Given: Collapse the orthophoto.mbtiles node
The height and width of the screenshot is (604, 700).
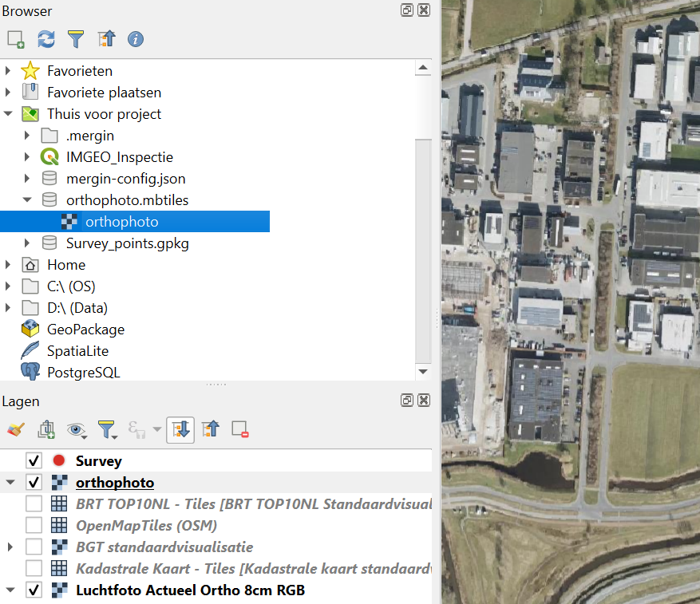Looking at the screenshot, I should coord(28,200).
